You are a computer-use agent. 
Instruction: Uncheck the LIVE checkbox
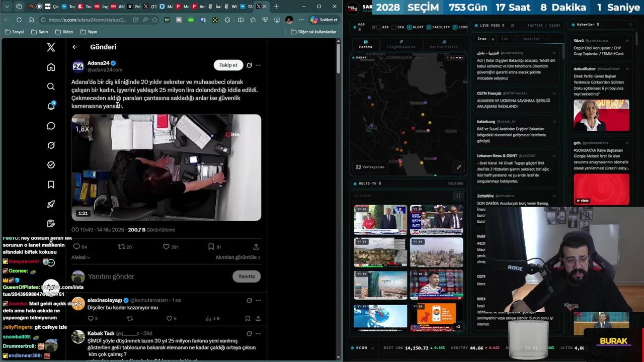pyautogui.click(x=455, y=27)
